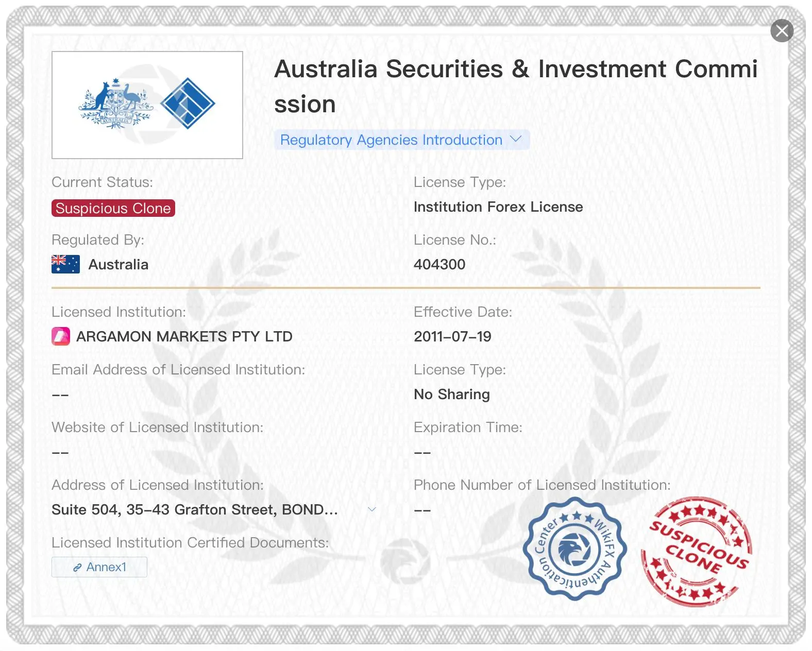Click the Australian coat of arms emblem
The width and height of the screenshot is (812, 651).
116,103
